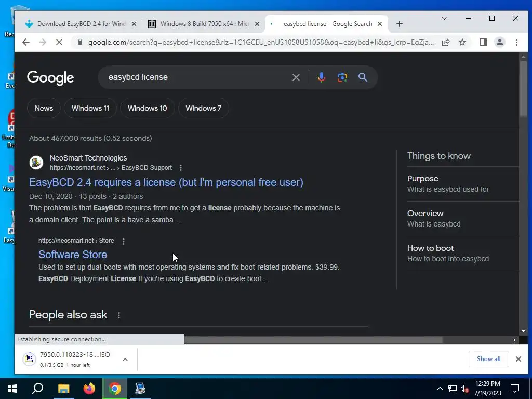
Task: Focus the easybcd license search field
Action: (197, 77)
